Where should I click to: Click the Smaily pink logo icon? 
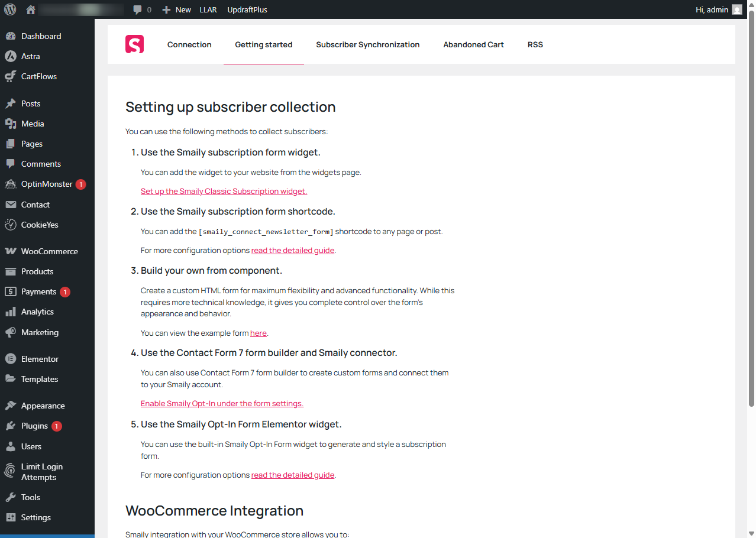(134, 44)
